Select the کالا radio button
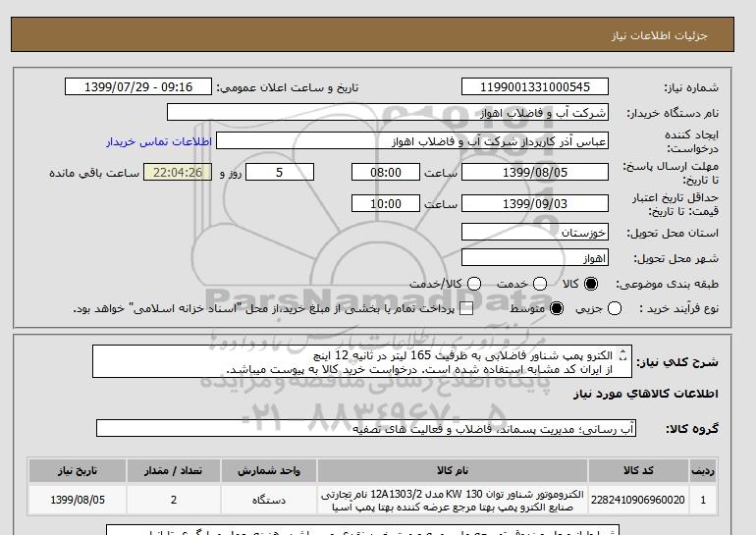756x535 pixels. click(x=591, y=284)
